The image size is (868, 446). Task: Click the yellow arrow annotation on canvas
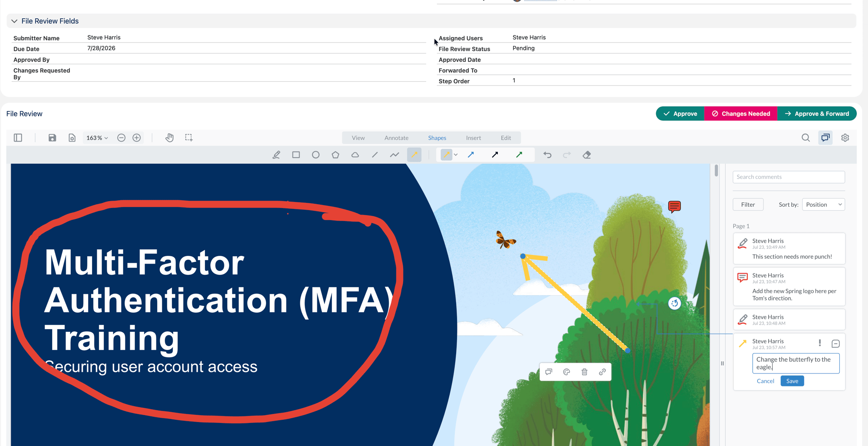(x=575, y=303)
